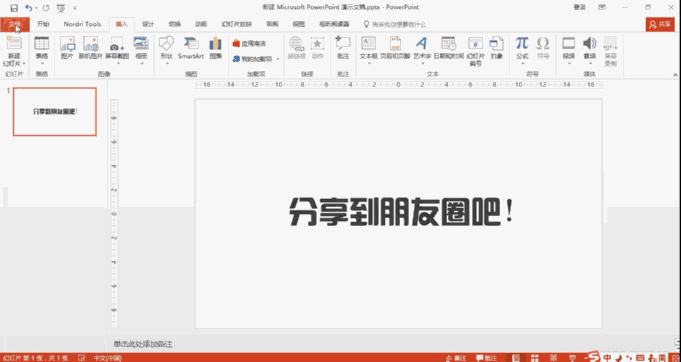The image size is (681, 362).
Task: Start slideshow from beginning via quick access icon
Action: click(x=61, y=8)
